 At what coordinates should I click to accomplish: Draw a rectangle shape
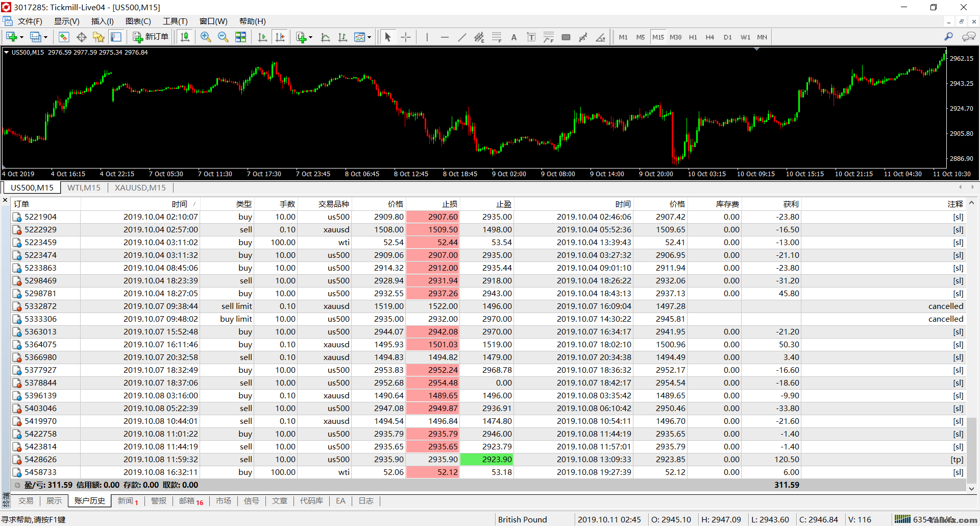click(x=566, y=37)
